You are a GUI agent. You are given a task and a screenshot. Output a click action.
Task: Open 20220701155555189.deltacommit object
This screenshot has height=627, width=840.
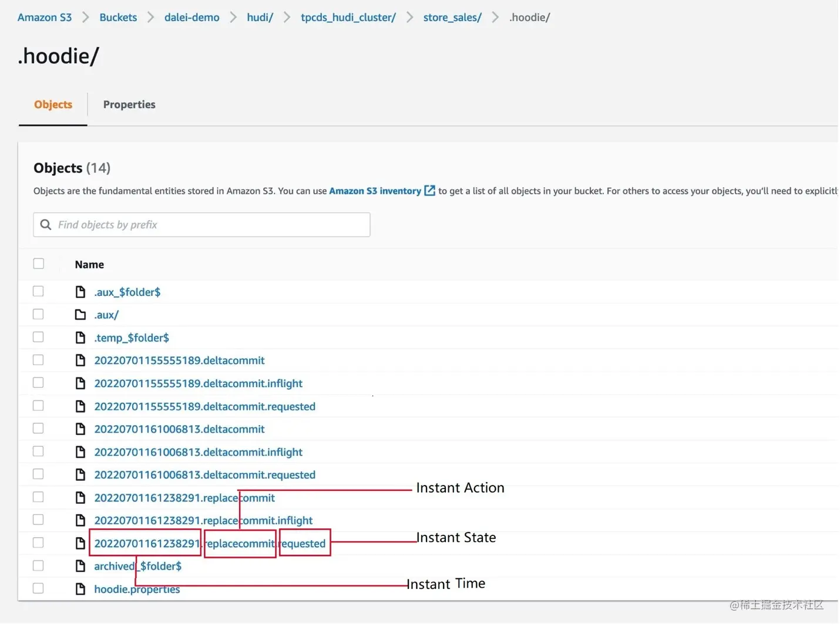[179, 360]
